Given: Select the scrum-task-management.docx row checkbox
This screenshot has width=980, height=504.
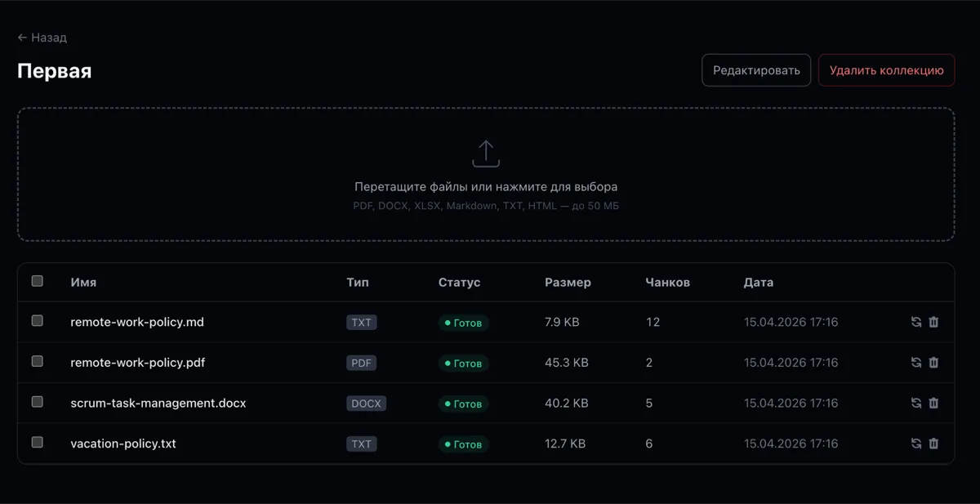Looking at the screenshot, I should (x=38, y=402).
